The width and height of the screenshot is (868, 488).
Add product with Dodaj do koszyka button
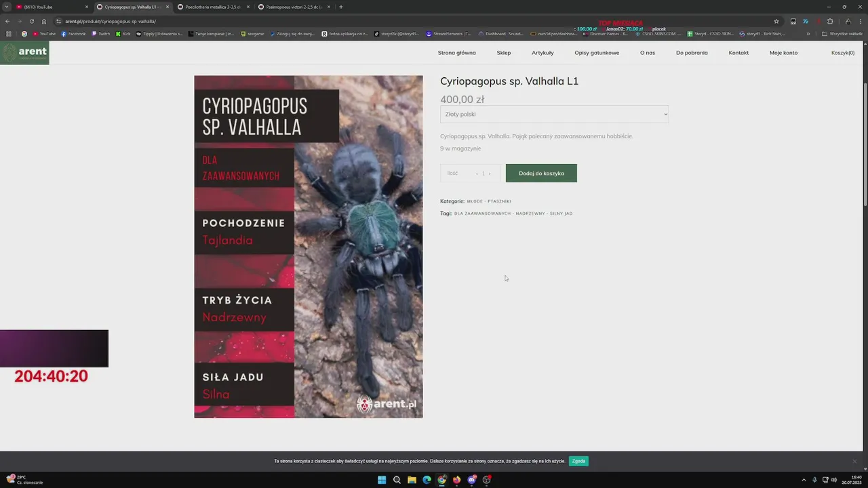click(541, 173)
